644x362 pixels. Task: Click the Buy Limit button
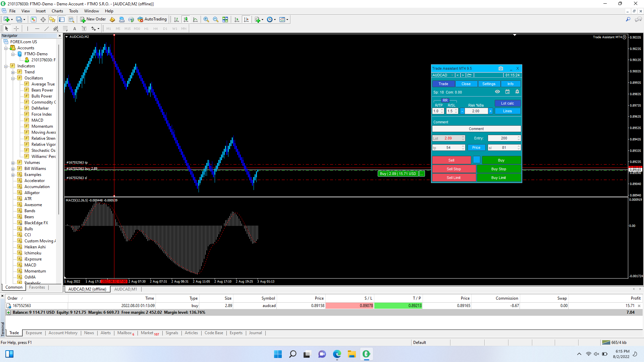[498, 178]
